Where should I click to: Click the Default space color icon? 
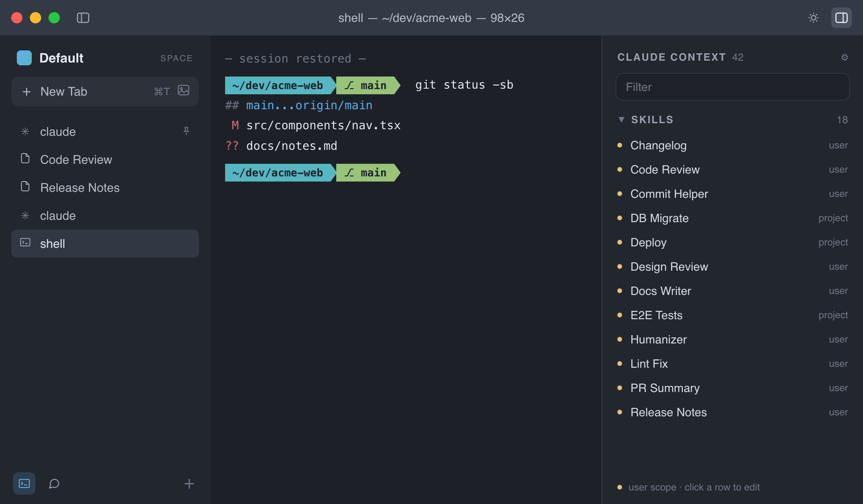point(24,58)
